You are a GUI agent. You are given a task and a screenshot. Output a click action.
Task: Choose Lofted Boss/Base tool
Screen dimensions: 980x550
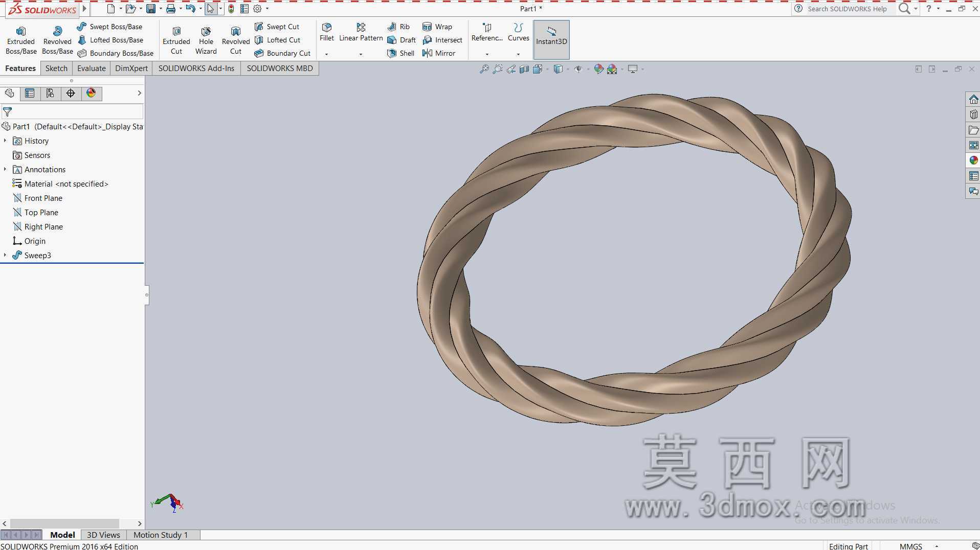click(110, 40)
